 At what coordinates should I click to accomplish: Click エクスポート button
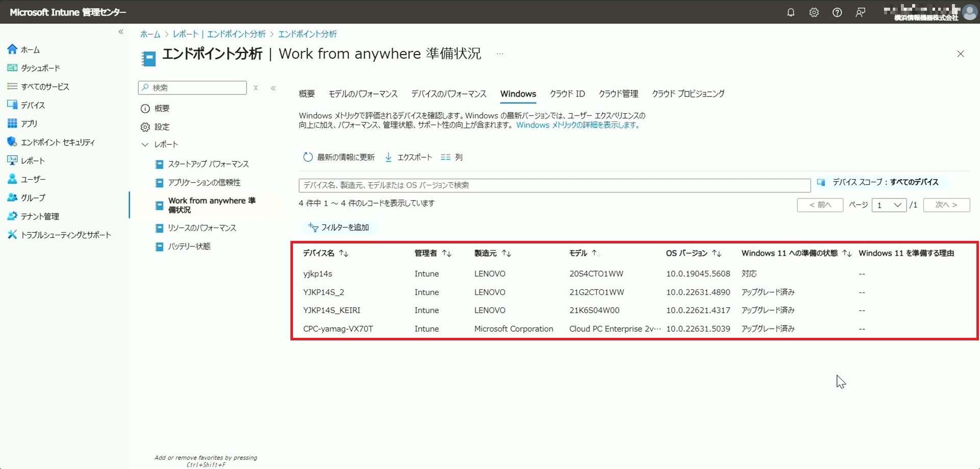click(x=408, y=157)
